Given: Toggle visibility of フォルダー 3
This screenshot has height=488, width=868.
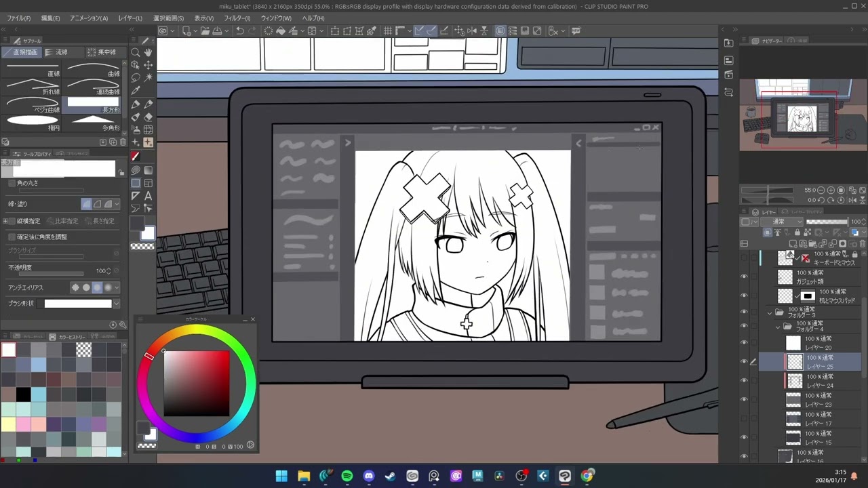Looking at the screenshot, I should pyautogui.click(x=744, y=312).
